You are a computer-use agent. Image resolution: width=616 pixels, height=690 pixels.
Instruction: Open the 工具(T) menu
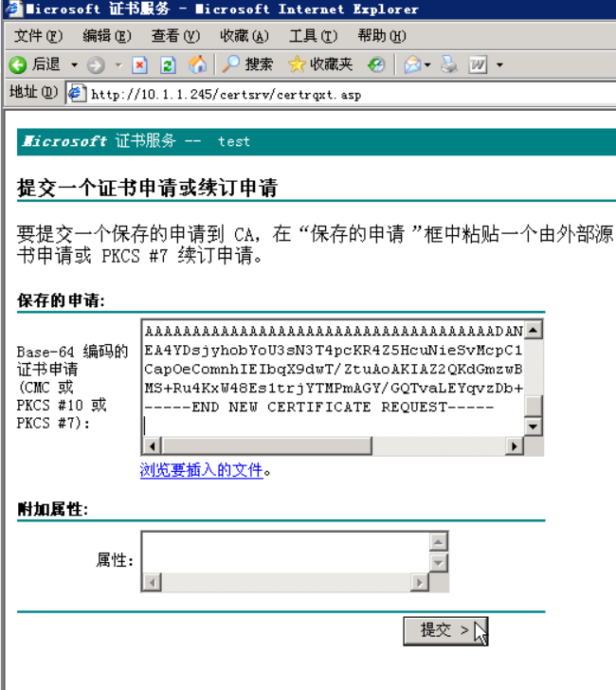(313, 36)
